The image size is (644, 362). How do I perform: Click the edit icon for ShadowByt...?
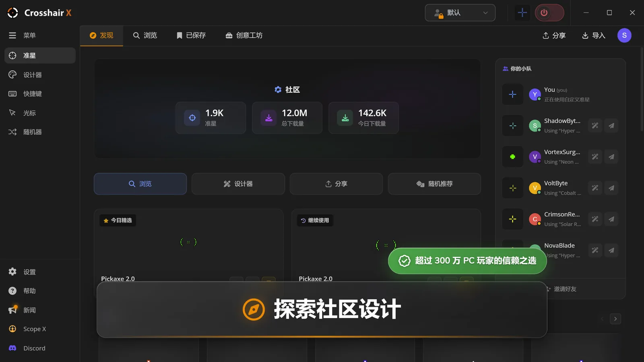pyautogui.click(x=595, y=125)
